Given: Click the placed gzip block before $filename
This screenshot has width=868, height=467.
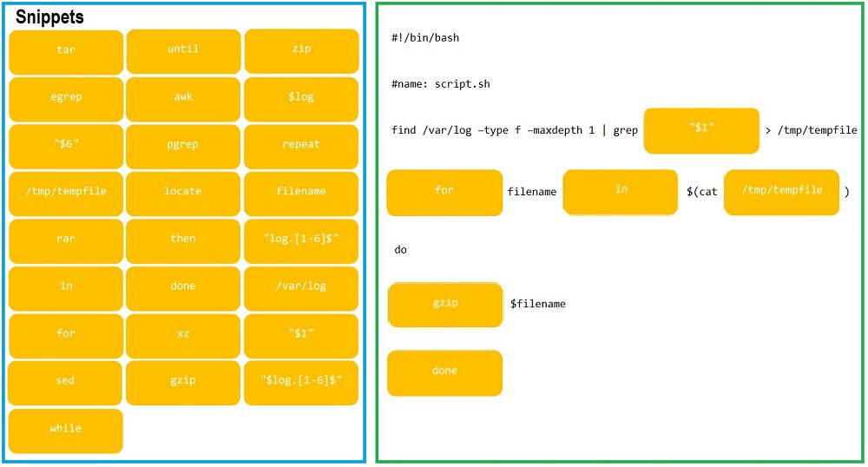Looking at the screenshot, I should click(x=445, y=305).
